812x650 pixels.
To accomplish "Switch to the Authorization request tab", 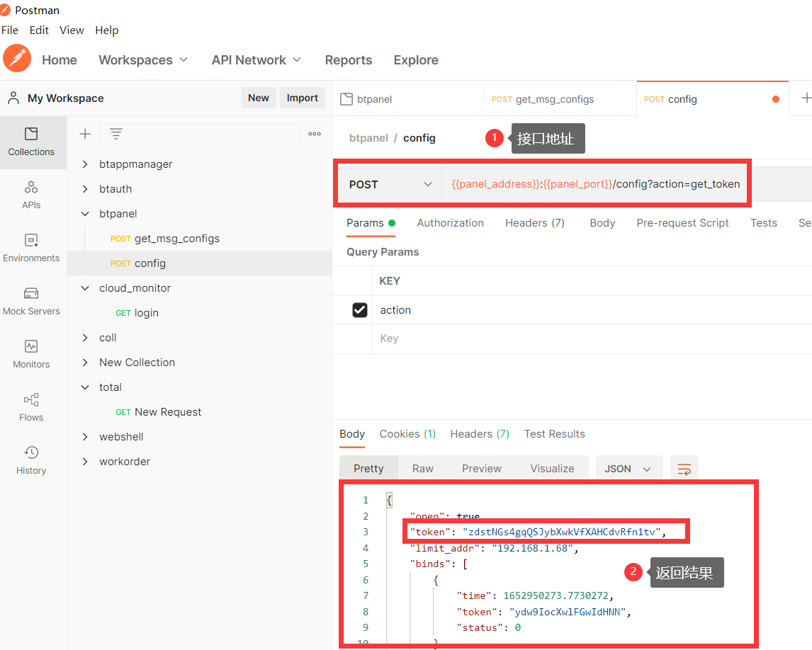I will 450,223.
